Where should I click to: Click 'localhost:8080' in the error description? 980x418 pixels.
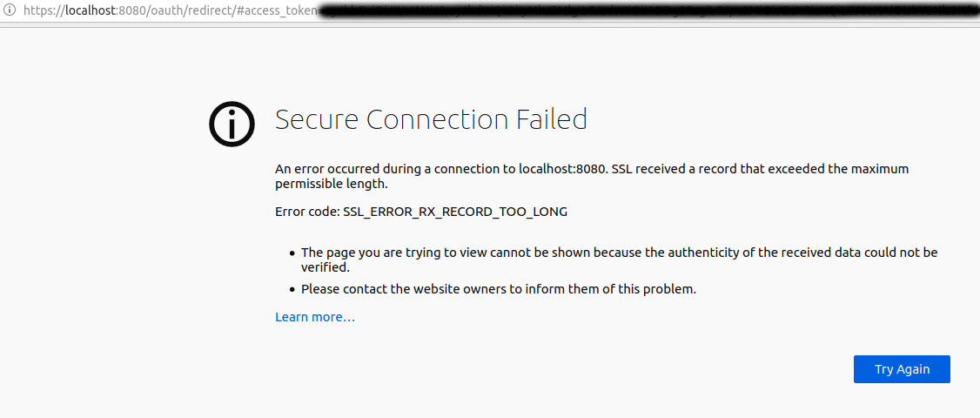click(562, 169)
